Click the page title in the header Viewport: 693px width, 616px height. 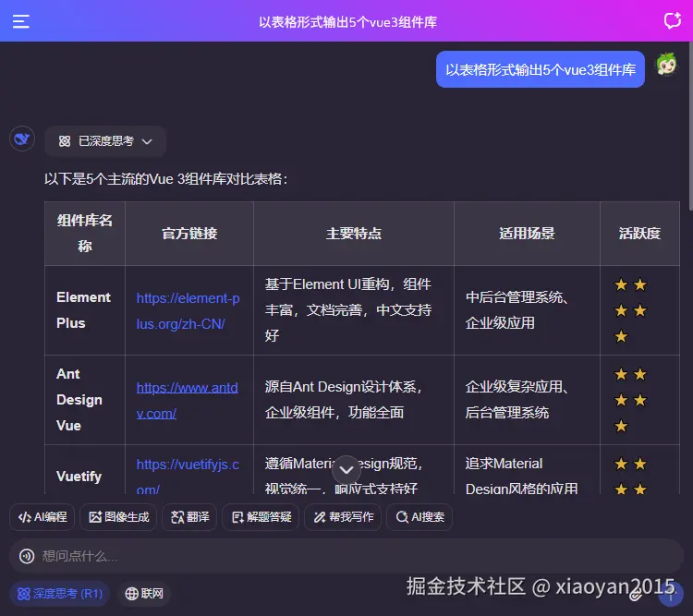point(347,22)
